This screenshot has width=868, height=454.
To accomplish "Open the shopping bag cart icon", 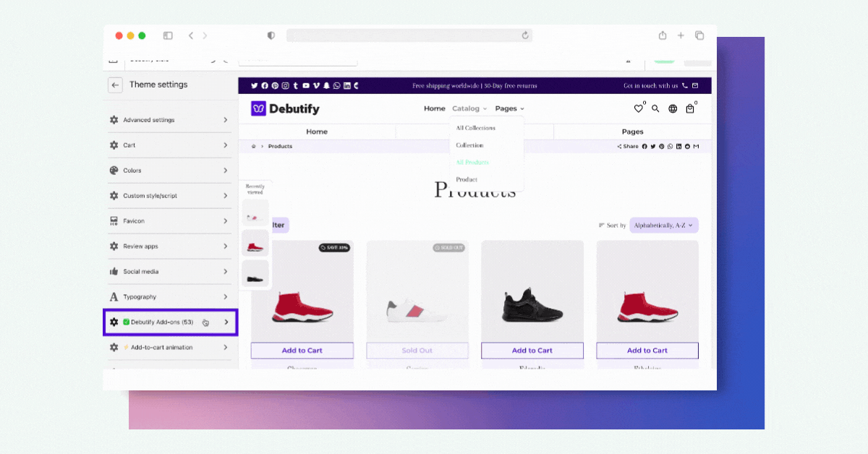I will coord(690,109).
